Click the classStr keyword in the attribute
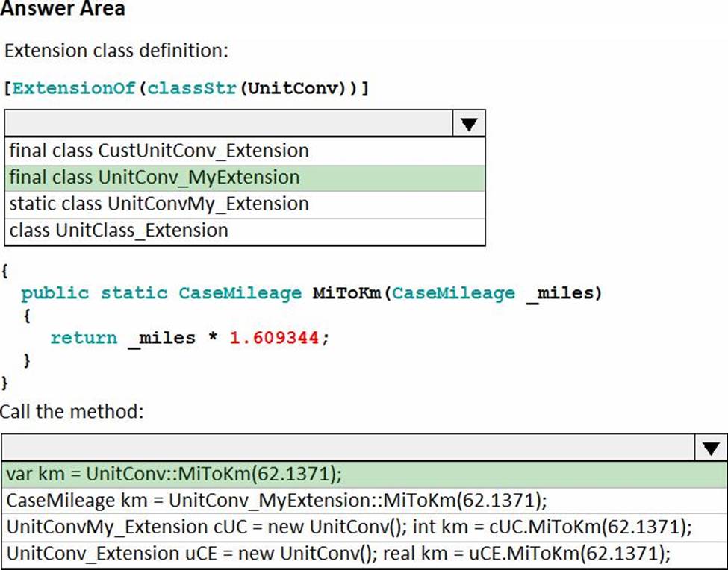 190,89
